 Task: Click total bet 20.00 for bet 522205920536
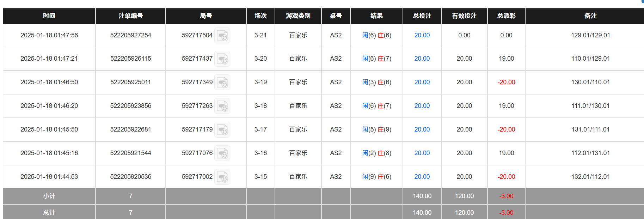422,177
